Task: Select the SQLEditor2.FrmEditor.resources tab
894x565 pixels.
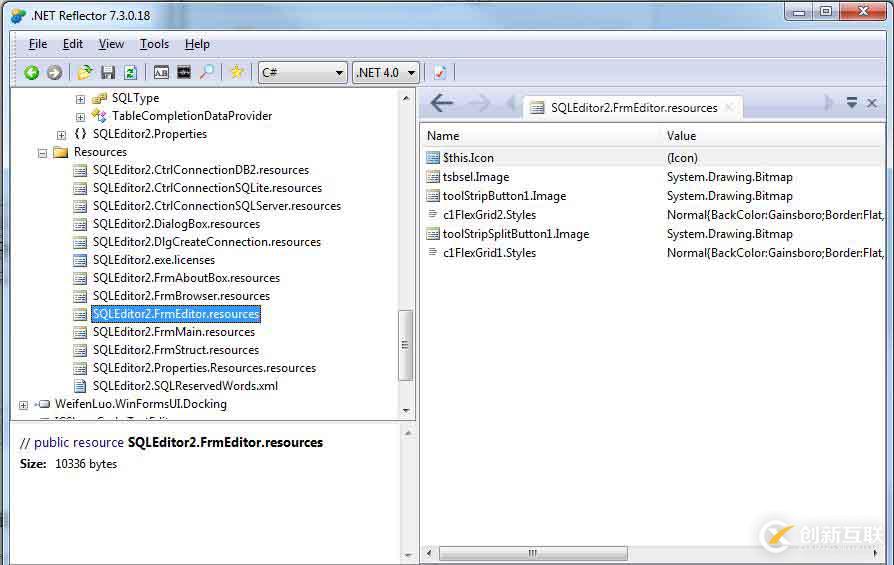Action: 633,108
